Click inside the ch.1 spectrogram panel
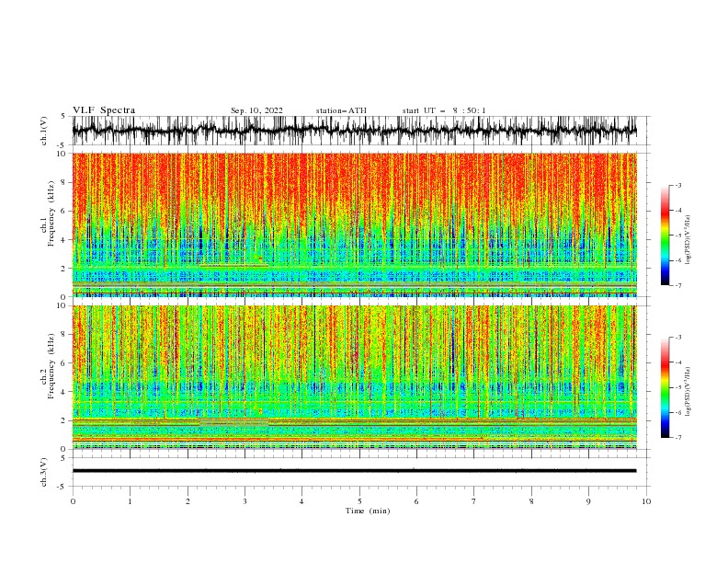Viewport: 728px width, 563px height. (x=355, y=224)
